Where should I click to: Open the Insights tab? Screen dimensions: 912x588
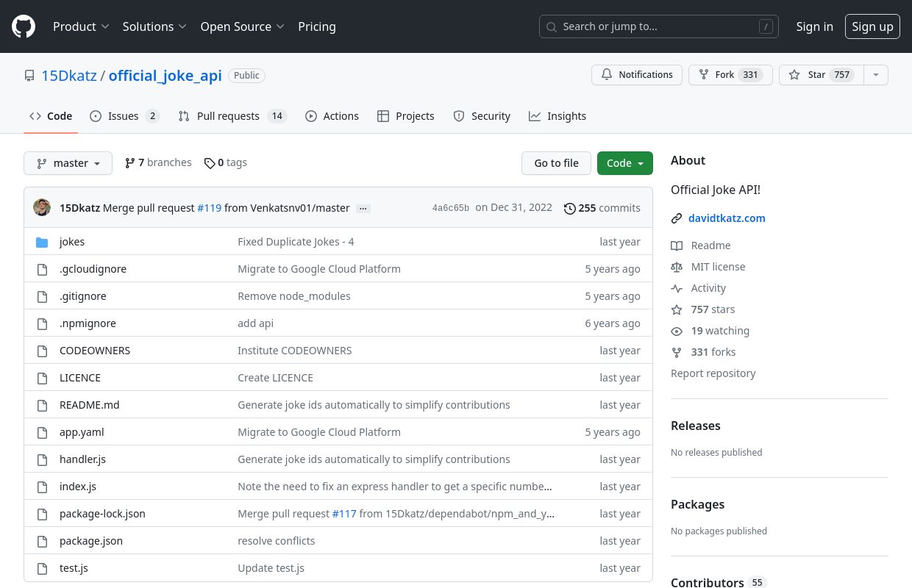tap(557, 116)
